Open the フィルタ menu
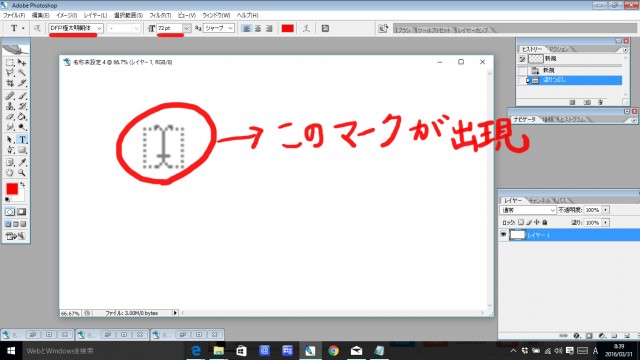The height and width of the screenshot is (360, 640). click(x=160, y=15)
